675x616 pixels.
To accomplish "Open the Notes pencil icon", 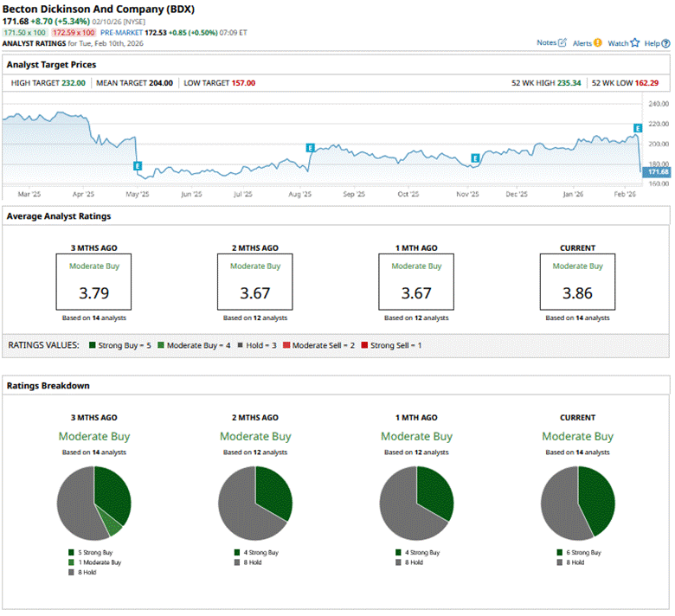I will (562, 42).
